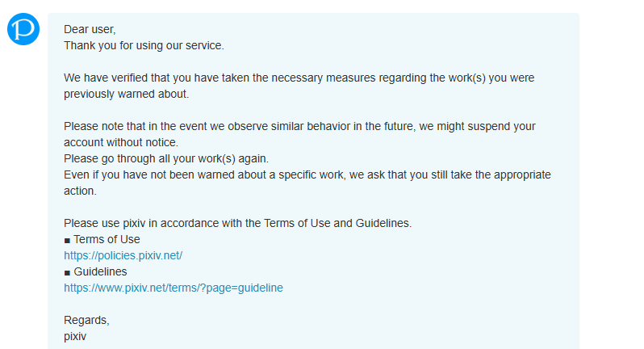Click the "Terms of Use" heading label
Screen dimensions: 644x349
click(107, 239)
